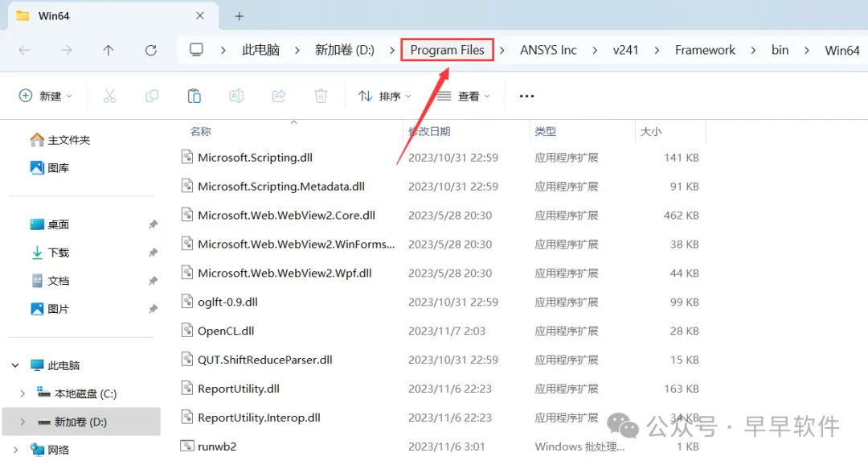Select Microsoft.Web.WebView2.WinForms file name
The image size is (868, 461).
296,244
